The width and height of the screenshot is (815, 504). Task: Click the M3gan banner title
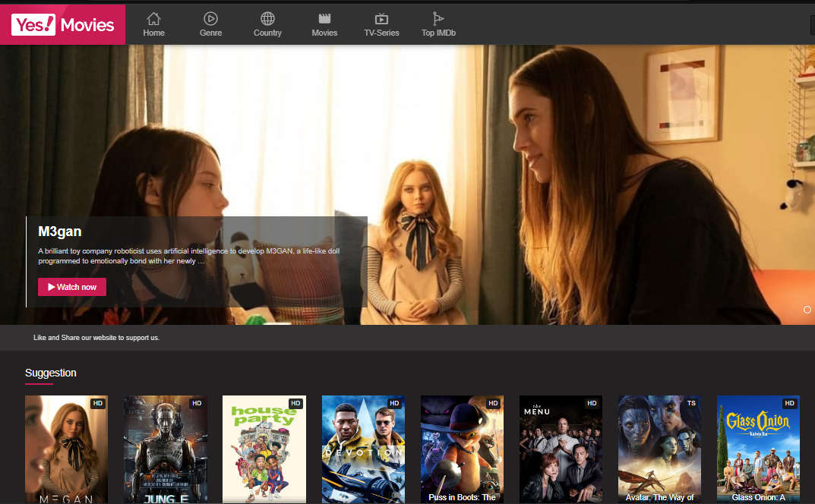tap(60, 232)
